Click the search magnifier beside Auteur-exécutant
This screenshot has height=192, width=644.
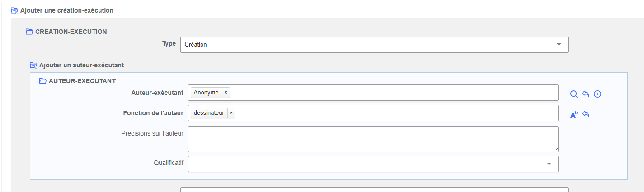(574, 94)
